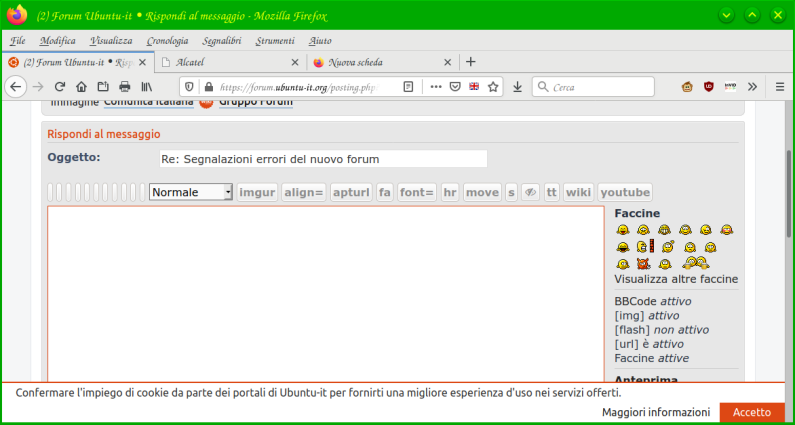Insert the winking smiley

tap(705, 230)
